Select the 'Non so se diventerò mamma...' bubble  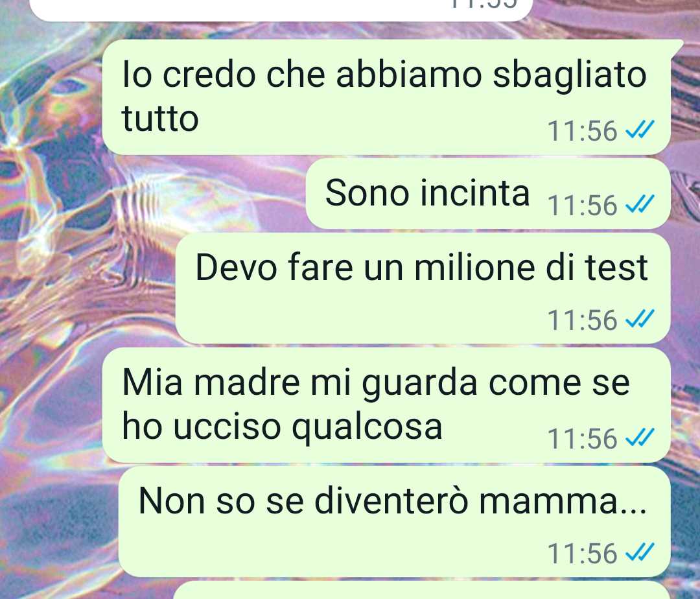coord(395,522)
